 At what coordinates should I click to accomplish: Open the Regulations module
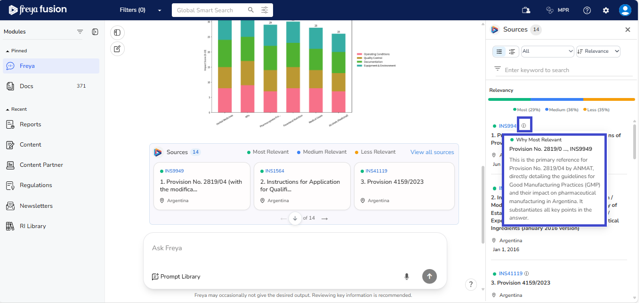point(36,185)
